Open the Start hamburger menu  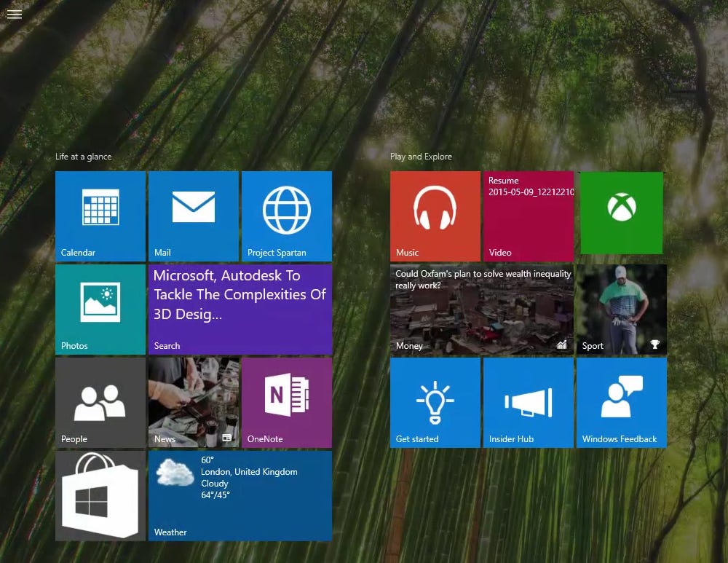coord(14,14)
